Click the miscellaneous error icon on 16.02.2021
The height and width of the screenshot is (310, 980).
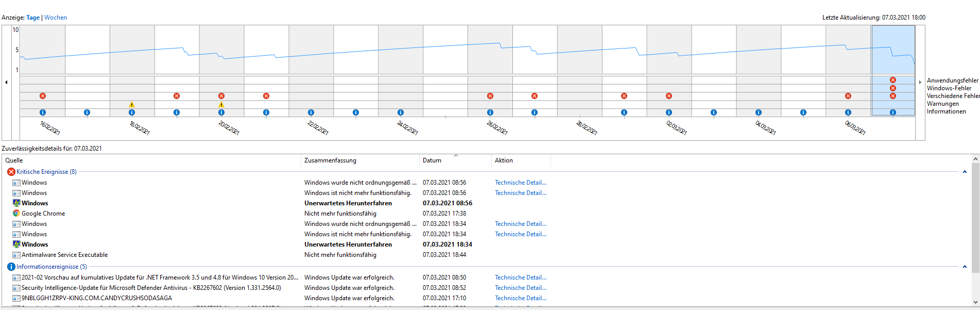[43, 96]
